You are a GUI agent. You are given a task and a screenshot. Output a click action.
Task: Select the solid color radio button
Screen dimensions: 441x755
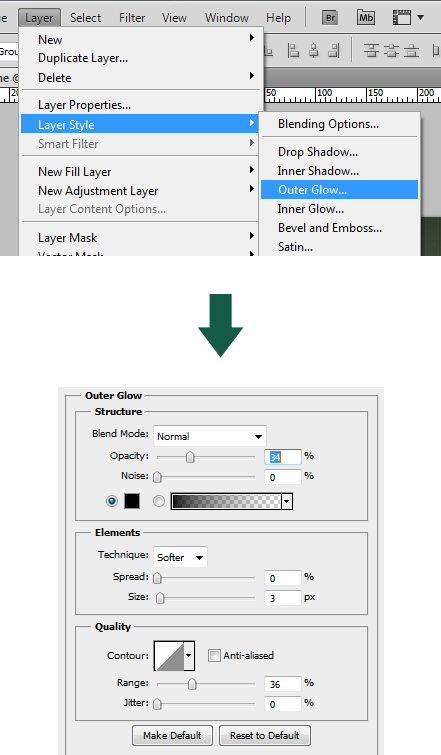(x=112, y=501)
